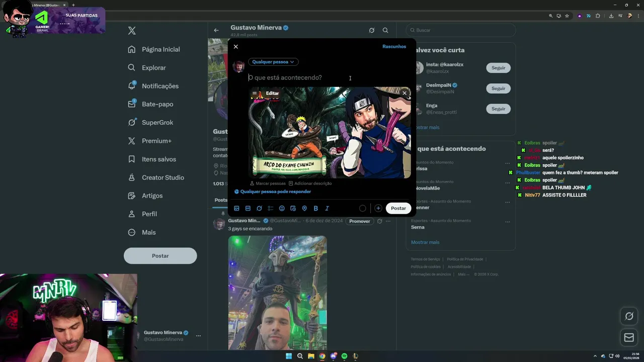Screen dimensions: 644x362
Task: Open floating Grok button
Action: tap(629, 316)
